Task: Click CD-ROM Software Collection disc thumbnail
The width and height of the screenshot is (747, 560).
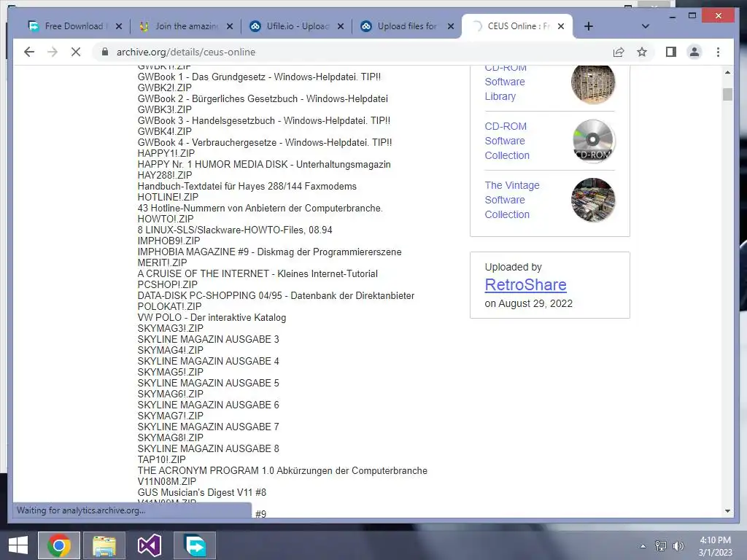Action: [593, 141]
